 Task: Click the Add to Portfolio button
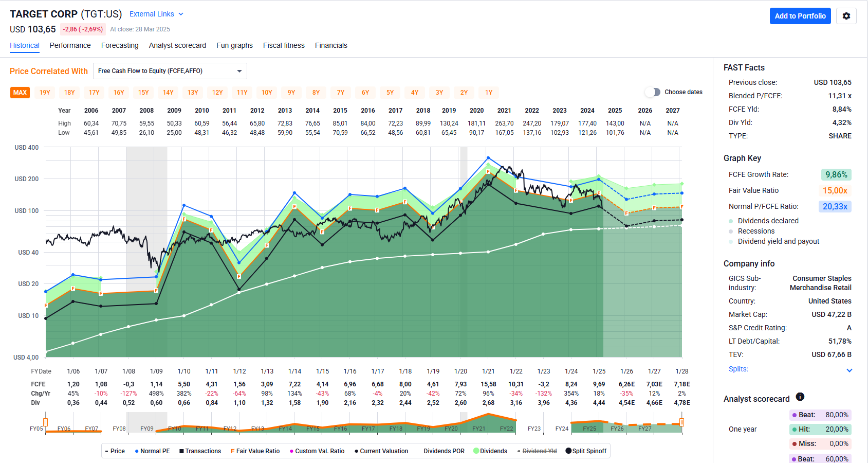tap(800, 16)
